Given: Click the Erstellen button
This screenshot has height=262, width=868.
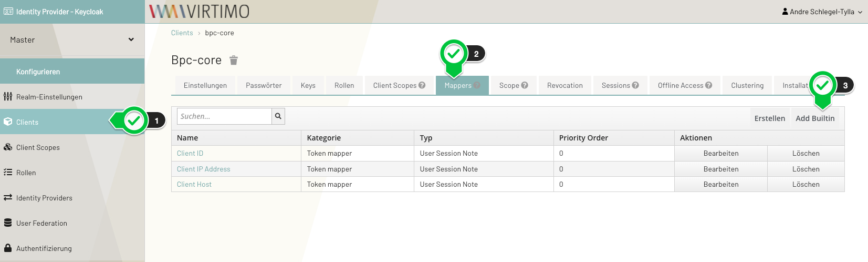Looking at the screenshot, I should coord(770,118).
